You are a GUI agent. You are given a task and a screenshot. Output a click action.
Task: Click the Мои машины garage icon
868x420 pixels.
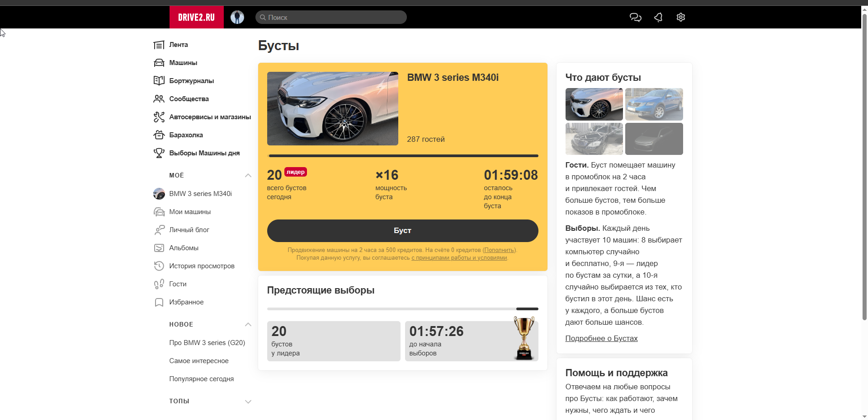click(x=159, y=212)
